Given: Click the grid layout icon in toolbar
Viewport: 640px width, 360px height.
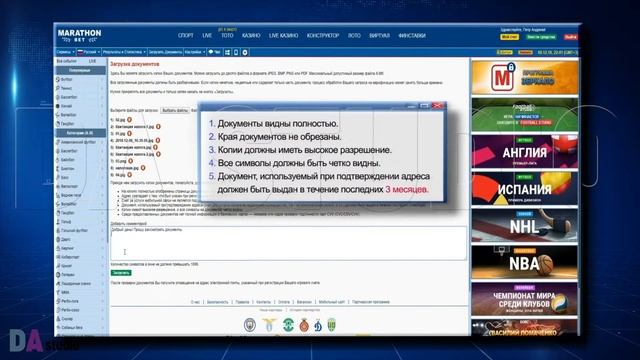Looking at the screenshot, I should (227, 52).
